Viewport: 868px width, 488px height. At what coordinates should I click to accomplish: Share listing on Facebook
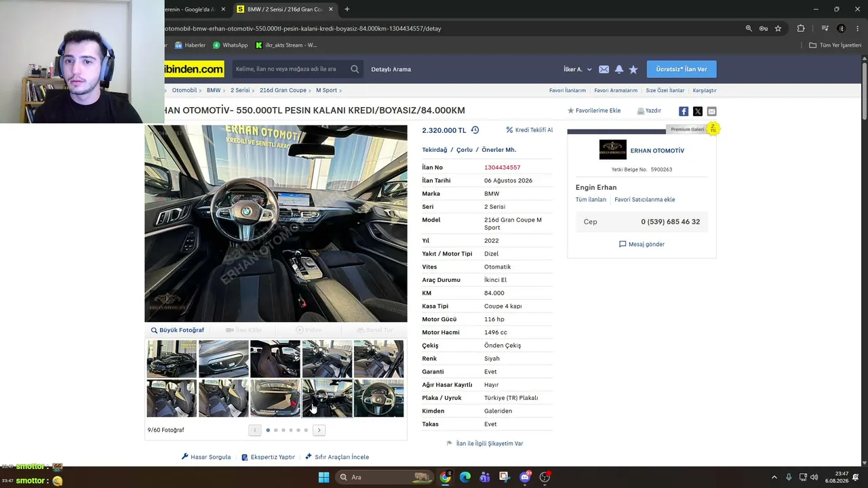684,111
